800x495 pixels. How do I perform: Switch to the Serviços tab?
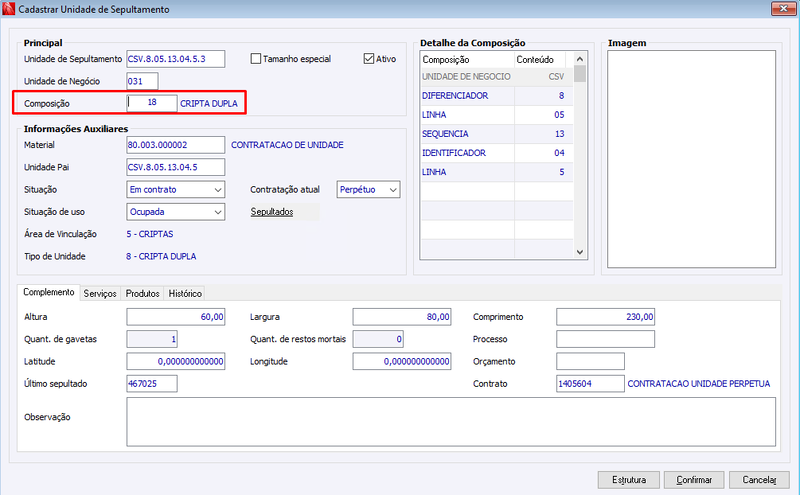[100, 293]
